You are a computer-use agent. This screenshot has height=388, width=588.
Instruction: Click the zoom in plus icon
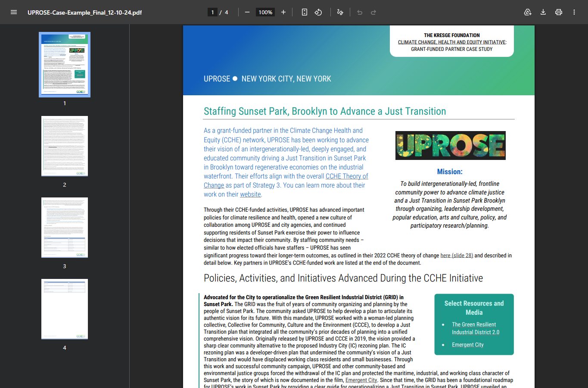pos(283,12)
